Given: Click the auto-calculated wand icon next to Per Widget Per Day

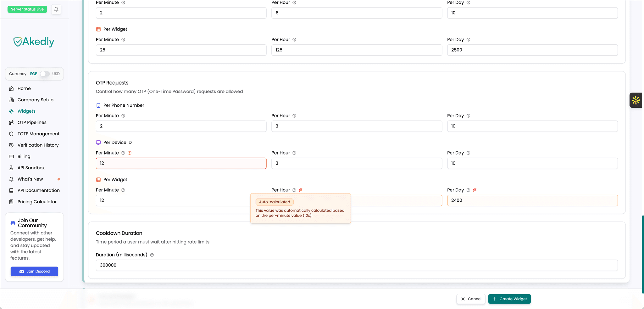Looking at the screenshot, I should point(475,190).
